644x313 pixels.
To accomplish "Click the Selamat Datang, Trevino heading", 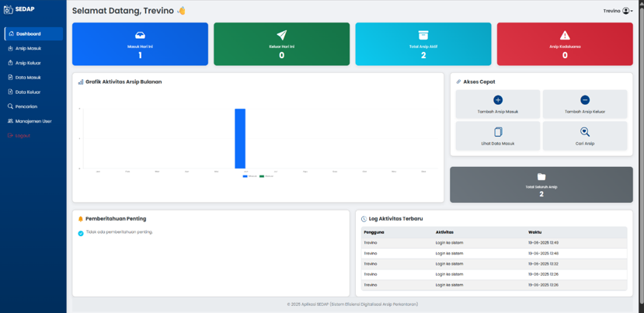I will click(x=129, y=11).
